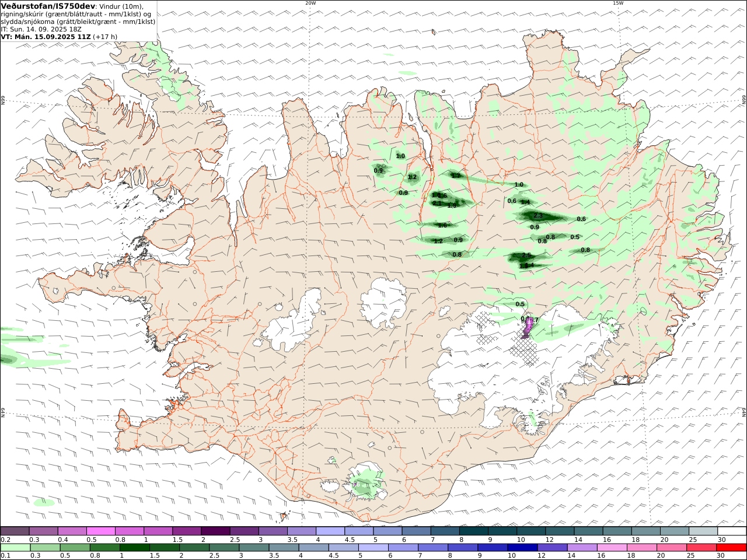Pick the snow legend swatch labeled 16

point(617,531)
